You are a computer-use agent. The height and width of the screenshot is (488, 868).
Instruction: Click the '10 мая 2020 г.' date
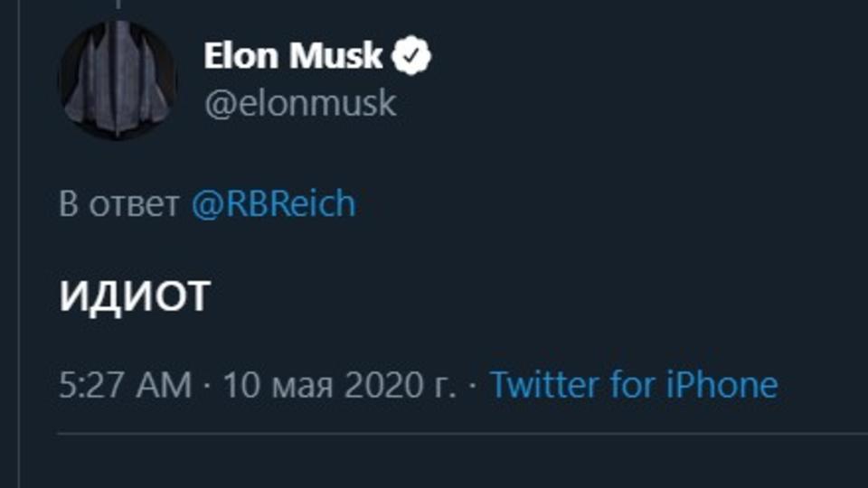pos(339,385)
